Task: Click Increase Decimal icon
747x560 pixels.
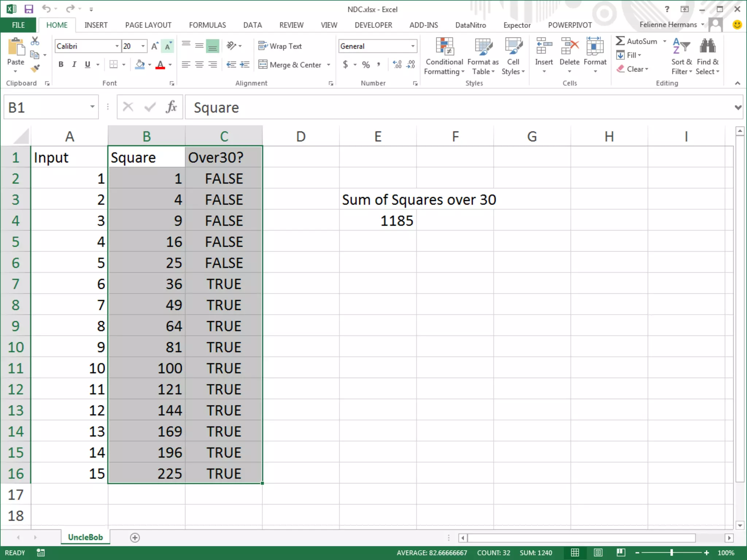Action: [x=397, y=65]
